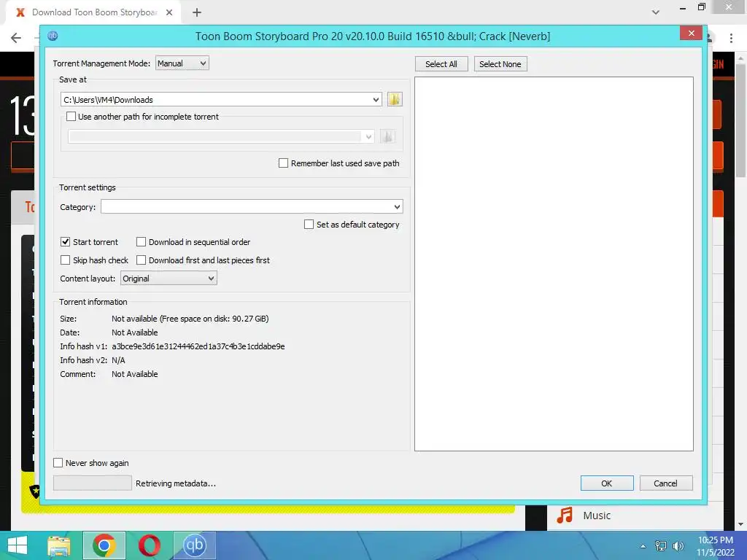Open the Category combo box
Screen dimensions: 747x560
pos(252,206)
